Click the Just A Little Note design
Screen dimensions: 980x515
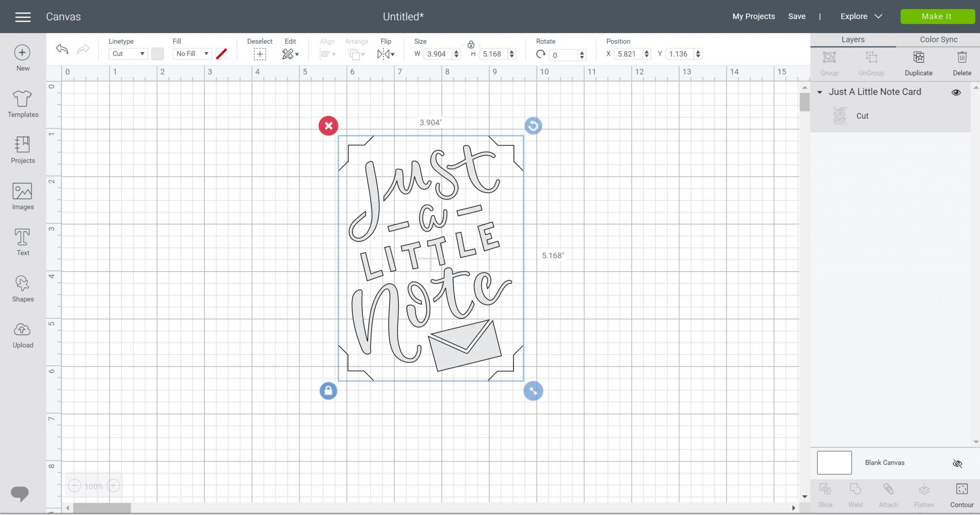pos(431,258)
